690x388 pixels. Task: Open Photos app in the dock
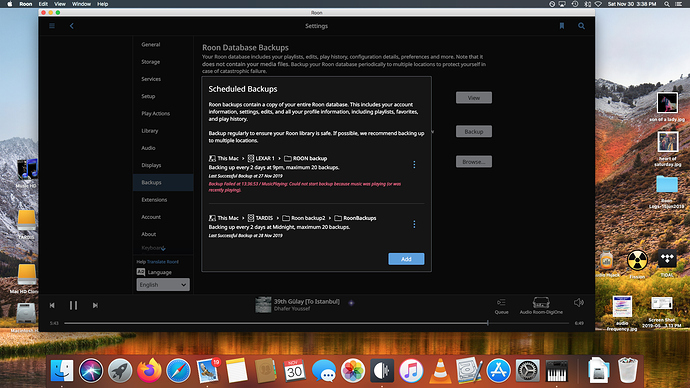(353, 370)
